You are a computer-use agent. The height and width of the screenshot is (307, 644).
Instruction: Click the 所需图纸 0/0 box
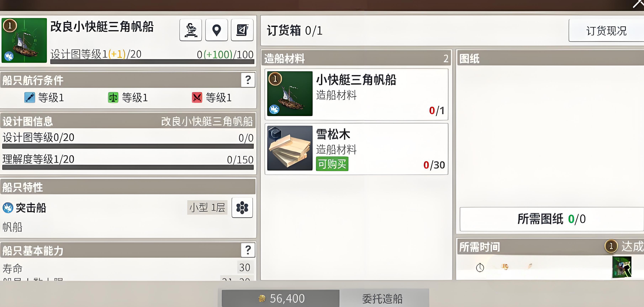pyautogui.click(x=551, y=219)
